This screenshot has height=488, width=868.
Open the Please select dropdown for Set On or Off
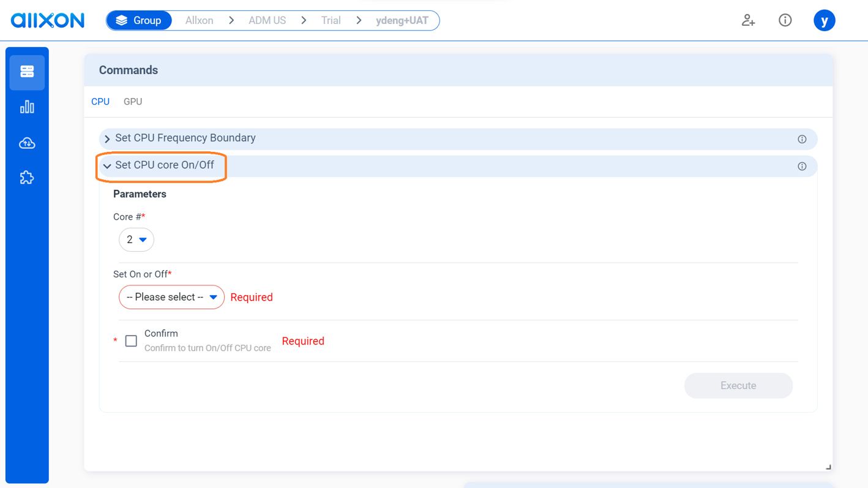tap(171, 297)
